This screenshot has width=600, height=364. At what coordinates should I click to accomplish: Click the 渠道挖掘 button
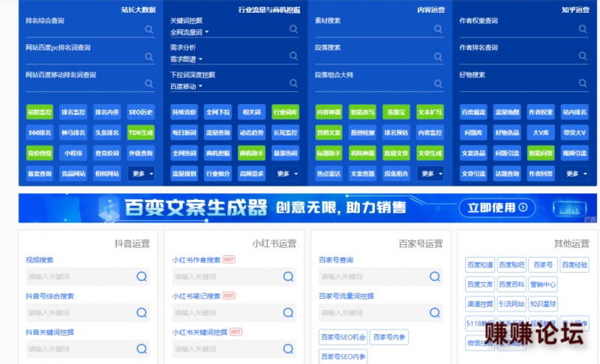pos(480,304)
